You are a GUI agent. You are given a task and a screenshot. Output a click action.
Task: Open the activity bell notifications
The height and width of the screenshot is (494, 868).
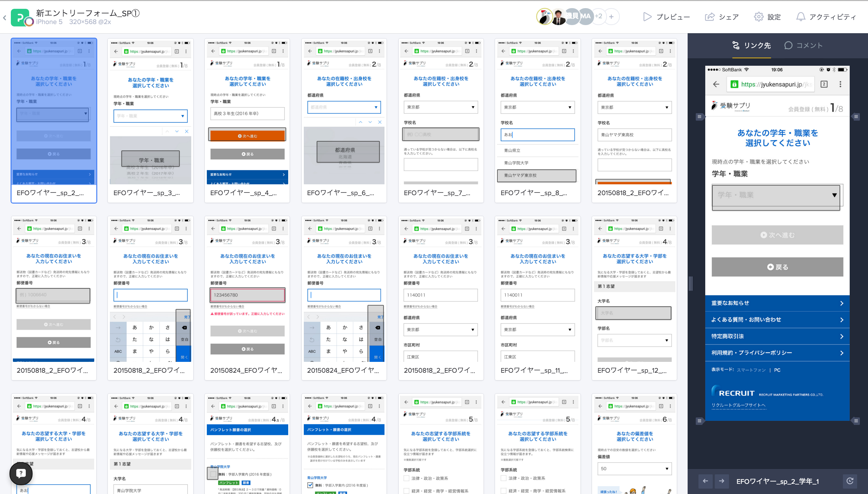point(801,17)
